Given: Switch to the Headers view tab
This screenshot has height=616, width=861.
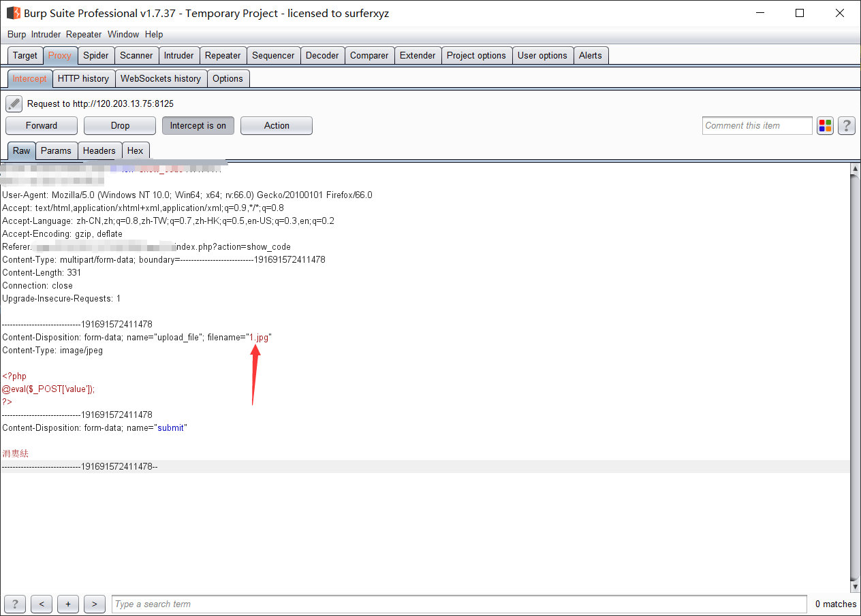Looking at the screenshot, I should (x=99, y=151).
